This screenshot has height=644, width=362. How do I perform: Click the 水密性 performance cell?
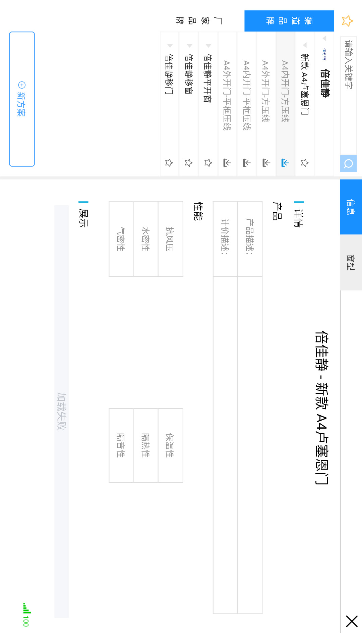click(x=146, y=239)
